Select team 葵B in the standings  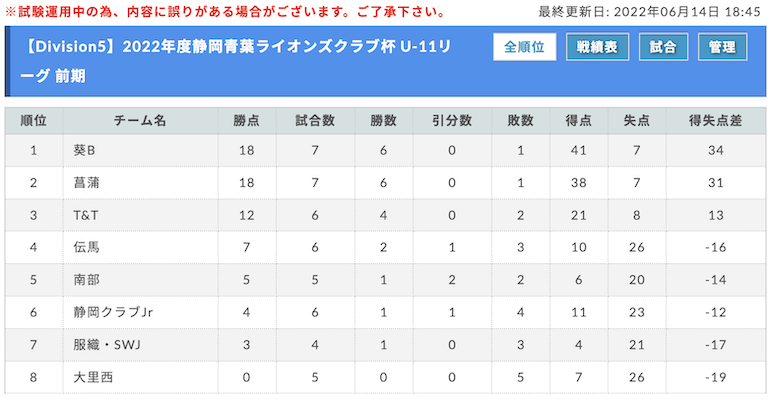click(x=84, y=150)
